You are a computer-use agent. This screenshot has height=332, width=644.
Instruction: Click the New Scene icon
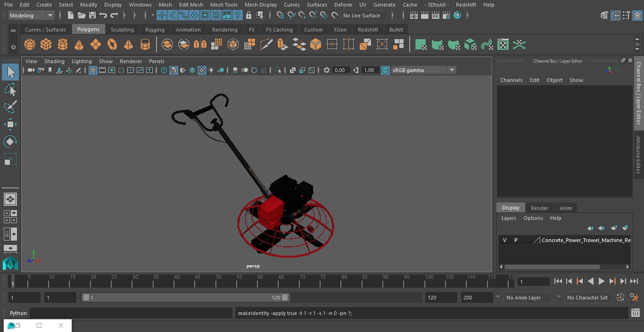click(x=70, y=16)
